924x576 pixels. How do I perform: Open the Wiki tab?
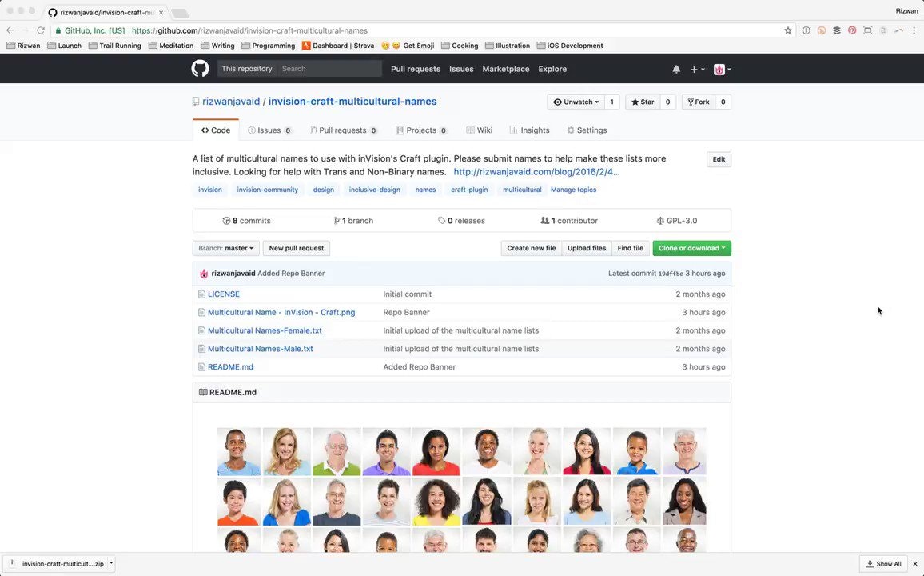(479, 130)
